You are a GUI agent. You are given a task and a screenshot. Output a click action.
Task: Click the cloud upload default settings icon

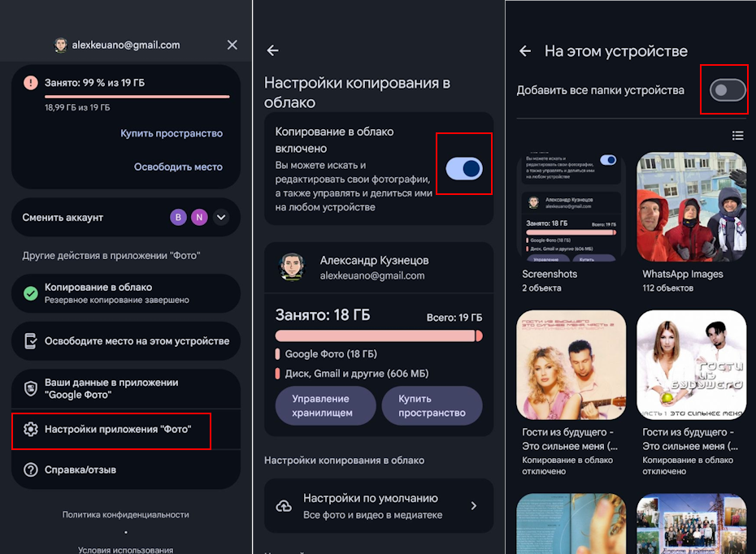point(284,506)
